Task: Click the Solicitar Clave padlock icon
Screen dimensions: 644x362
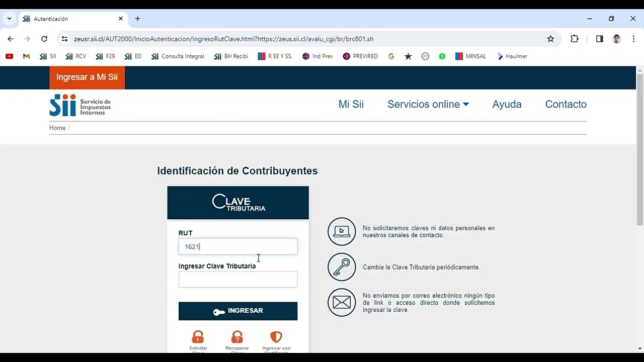Action: point(198,337)
